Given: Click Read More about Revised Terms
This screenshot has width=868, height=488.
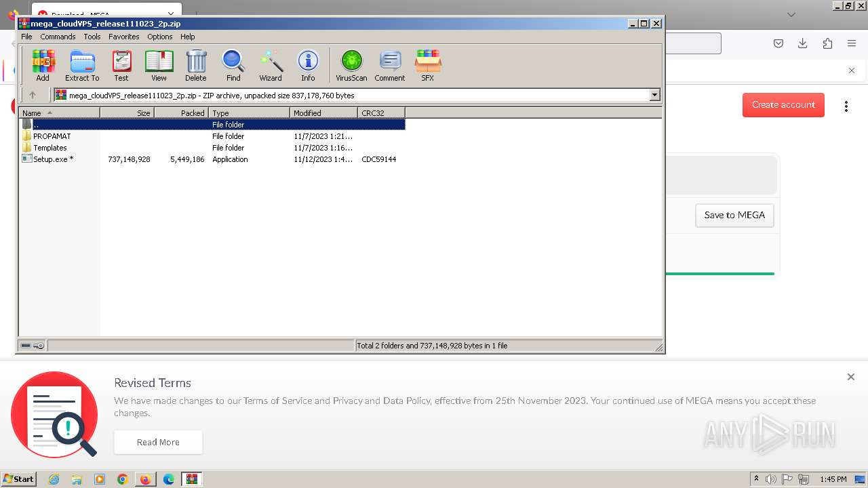Looking at the screenshot, I should (x=158, y=442).
